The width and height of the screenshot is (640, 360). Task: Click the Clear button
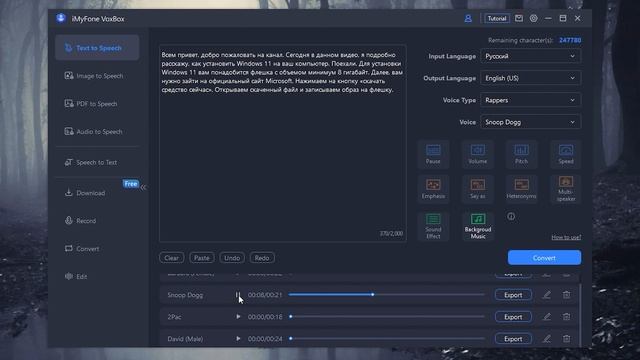point(171,258)
